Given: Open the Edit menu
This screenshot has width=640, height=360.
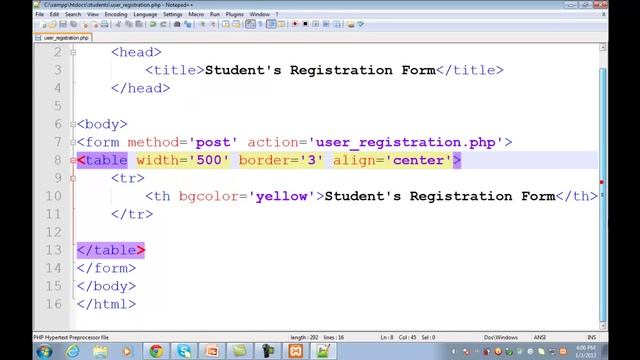Looking at the screenshot, I should [x=54, y=14].
